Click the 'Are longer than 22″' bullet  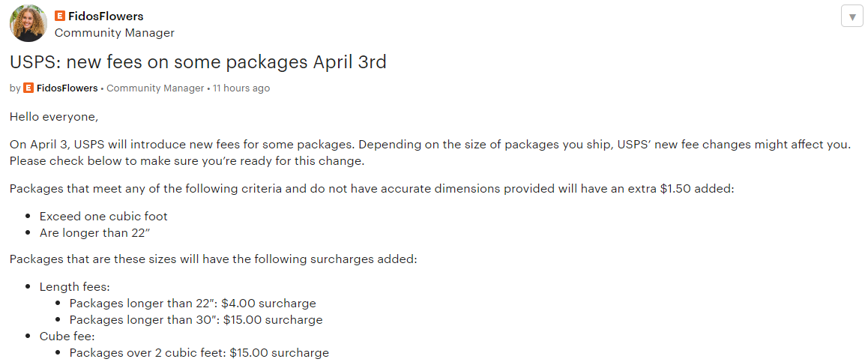point(95,232)
